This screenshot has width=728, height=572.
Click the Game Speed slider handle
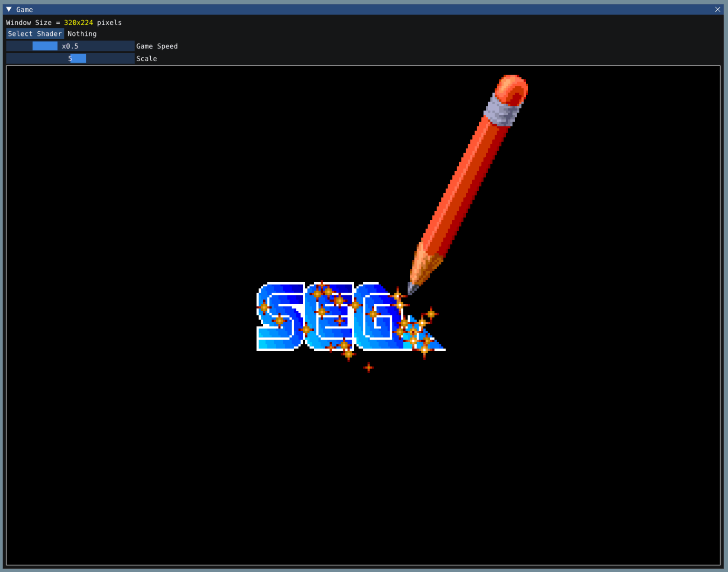(x=44, y=46)
